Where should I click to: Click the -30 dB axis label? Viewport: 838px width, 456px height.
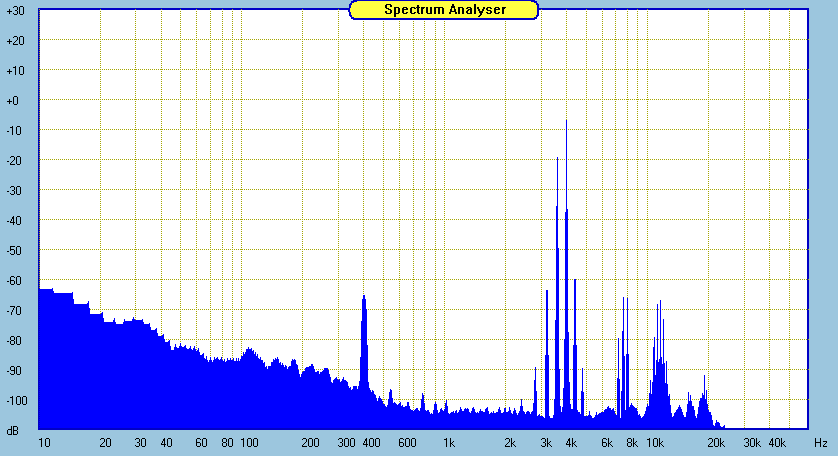click(x=14, y=190)
